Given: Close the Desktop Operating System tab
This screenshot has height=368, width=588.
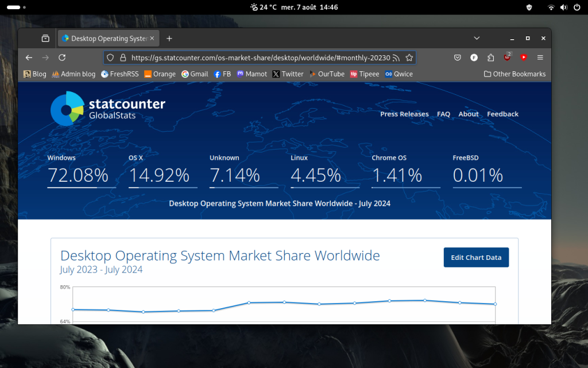Looking at the screenshot, I should 152,39.
